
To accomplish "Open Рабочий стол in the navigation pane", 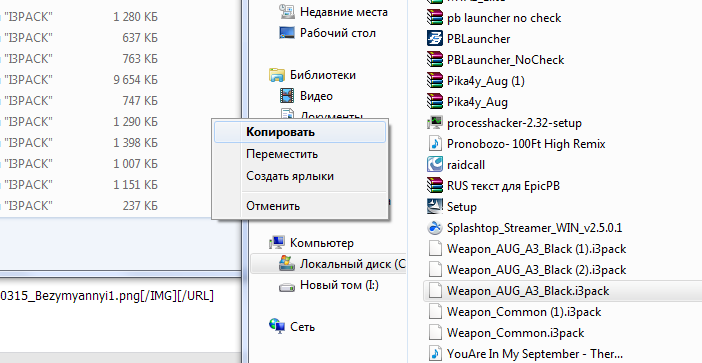I will (338, 33).
